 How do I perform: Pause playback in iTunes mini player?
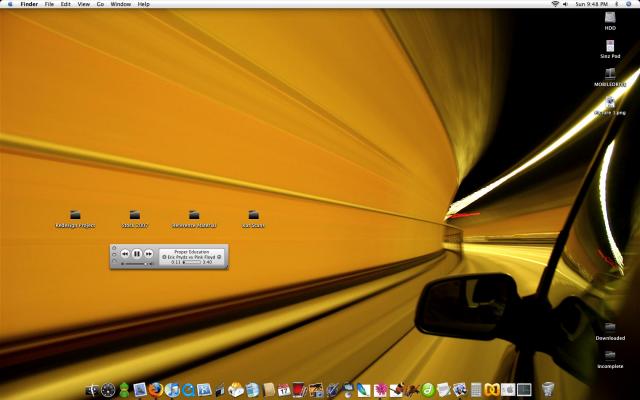click(x=137, y=254)
